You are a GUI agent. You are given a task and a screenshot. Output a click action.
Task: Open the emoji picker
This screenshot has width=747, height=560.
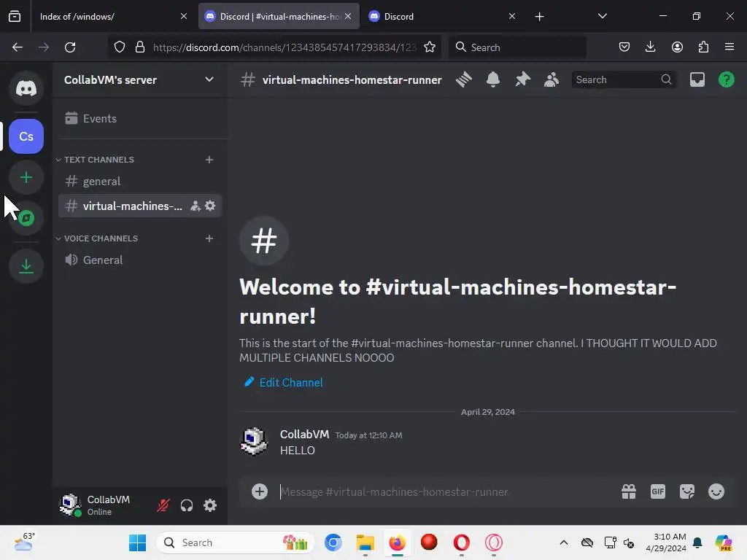716,491
